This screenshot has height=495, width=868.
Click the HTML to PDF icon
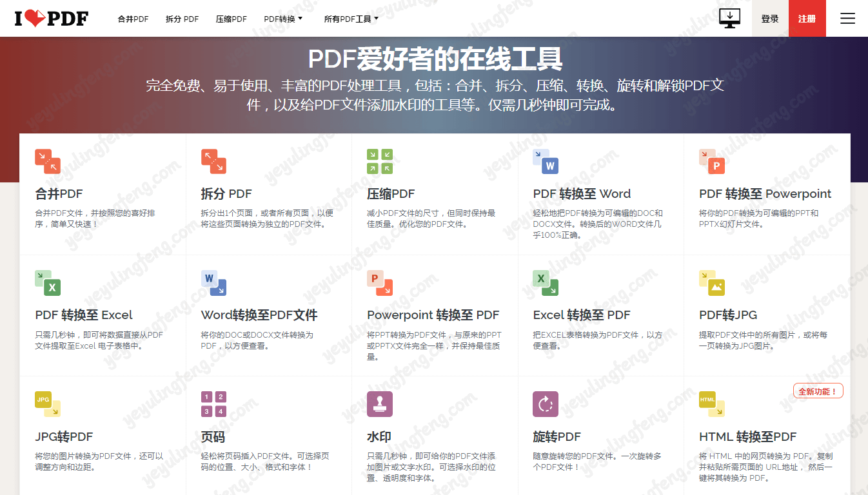pos(712,404)
